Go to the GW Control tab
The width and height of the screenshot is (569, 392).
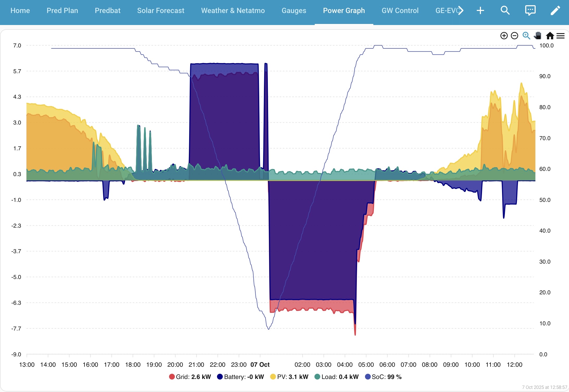[x=400, y=10]
